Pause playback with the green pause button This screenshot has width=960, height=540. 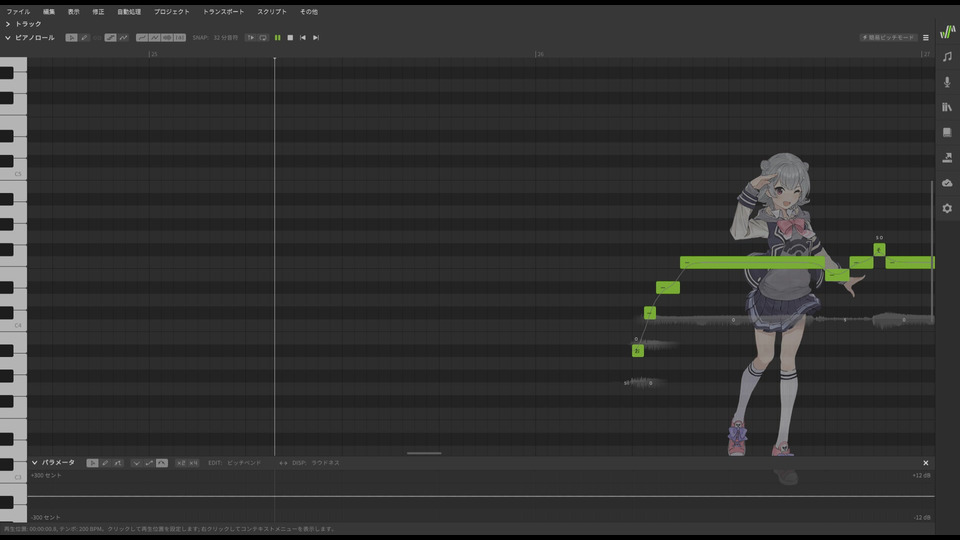[277, 38]
